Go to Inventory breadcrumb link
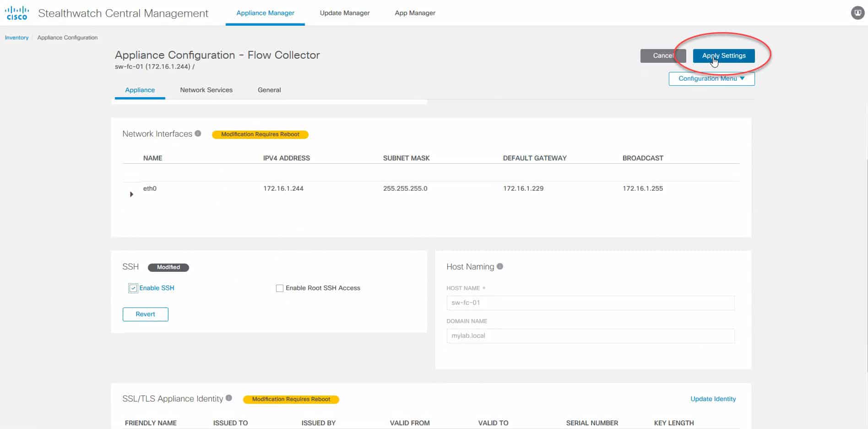This screenshot has height=429, width=868. 16,38
